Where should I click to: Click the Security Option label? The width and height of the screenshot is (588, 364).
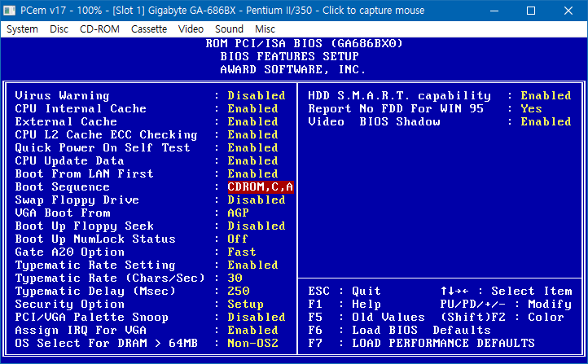pos(70,304)
